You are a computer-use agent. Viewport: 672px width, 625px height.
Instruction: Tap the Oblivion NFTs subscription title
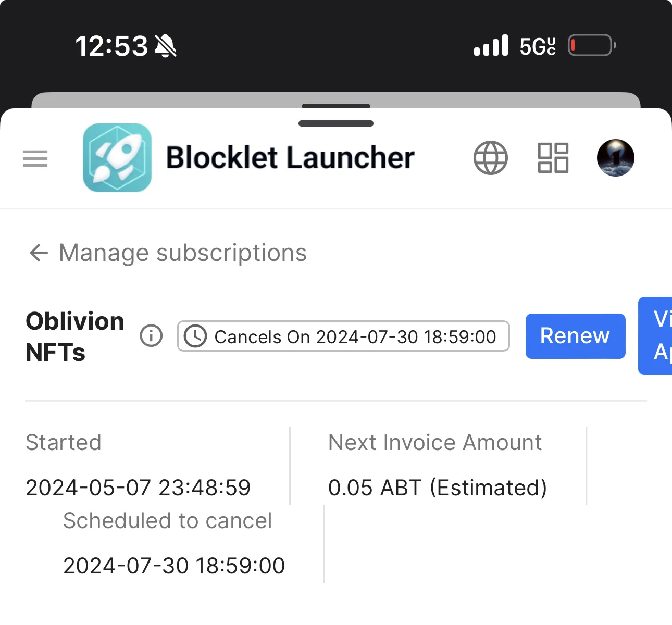click(x=75, y=336)
